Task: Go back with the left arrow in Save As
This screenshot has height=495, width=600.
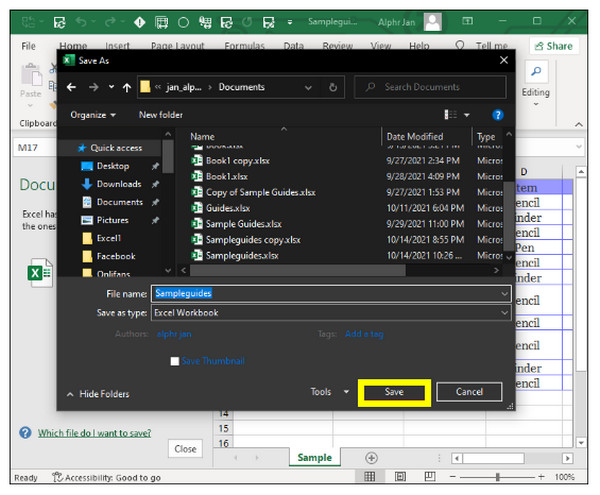Action: (x=71, y=87)
